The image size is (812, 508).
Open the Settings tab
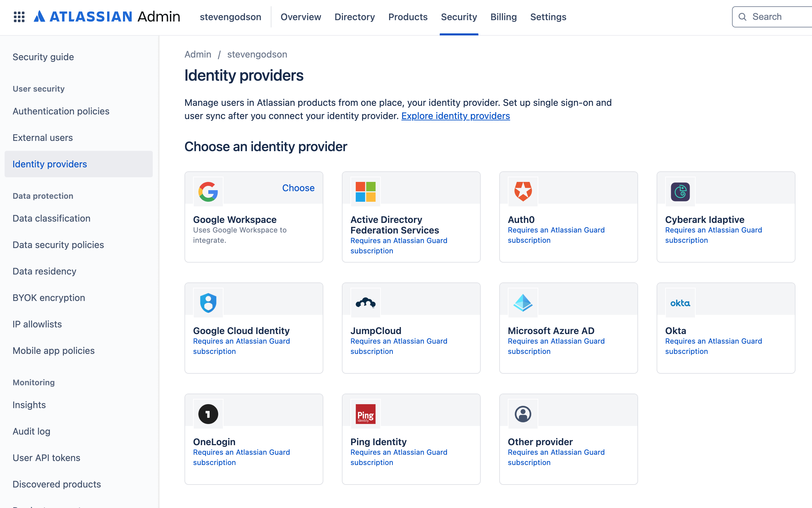coord(548,17)
